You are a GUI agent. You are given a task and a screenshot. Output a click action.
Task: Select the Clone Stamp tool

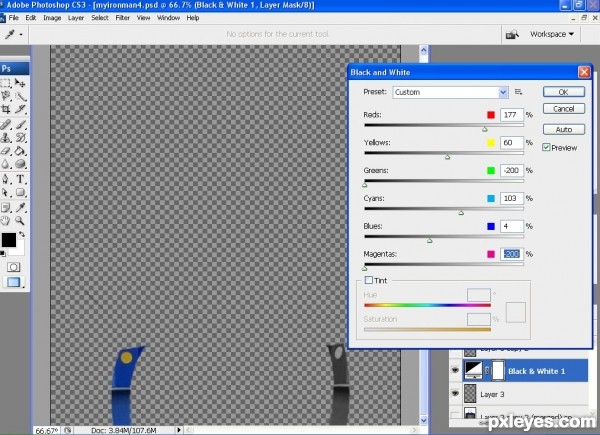point(6,138)
